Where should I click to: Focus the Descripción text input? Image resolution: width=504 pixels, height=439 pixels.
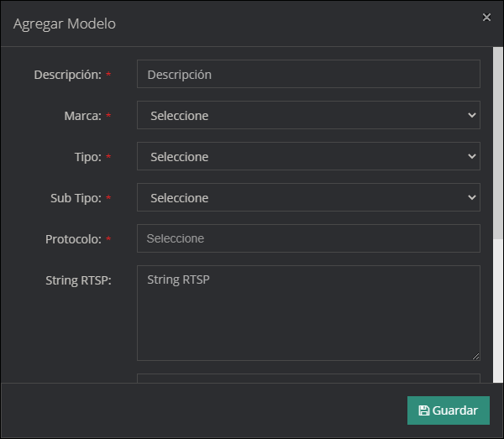coord(308,75)
